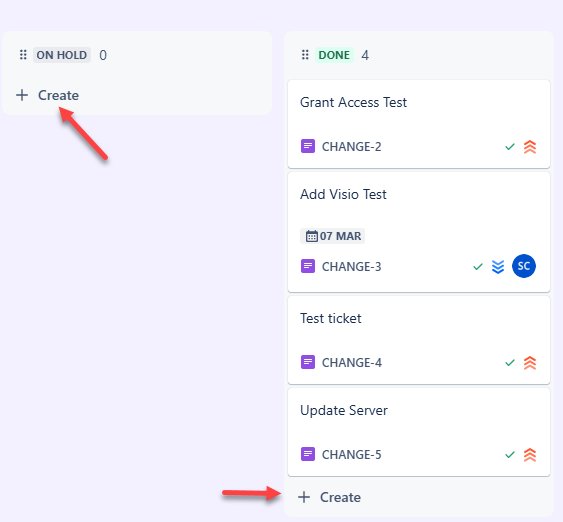Click the CHANGE-5 issue key link
The width and height of the screenshot is (563, 522).
tap(352, 455)
